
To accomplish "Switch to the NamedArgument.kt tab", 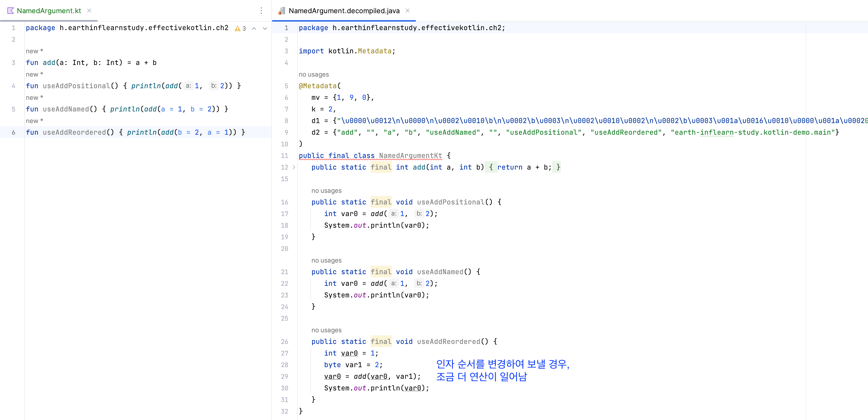I will point(49,11).
